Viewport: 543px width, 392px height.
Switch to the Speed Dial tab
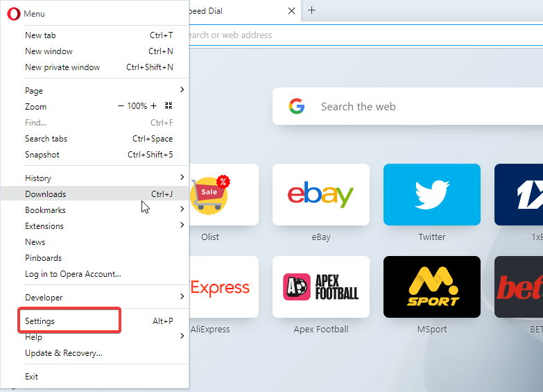click(x=245, y=10)
